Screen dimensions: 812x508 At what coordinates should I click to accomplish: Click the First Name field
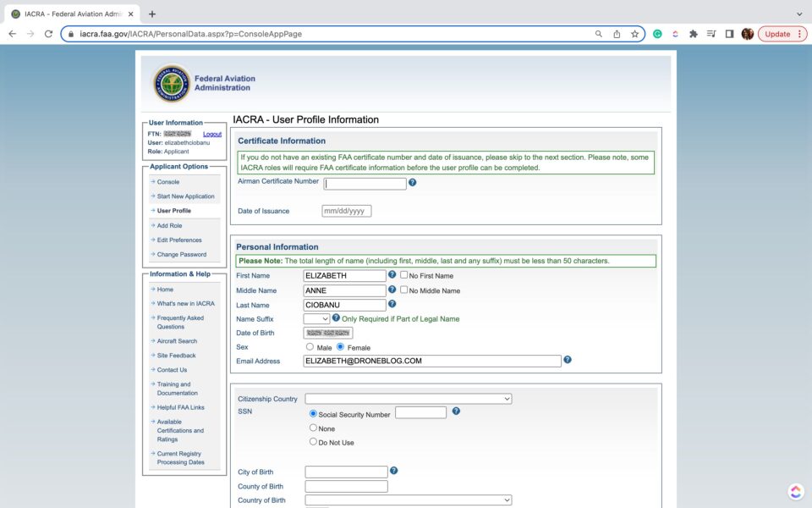click(x=344, y=276)
